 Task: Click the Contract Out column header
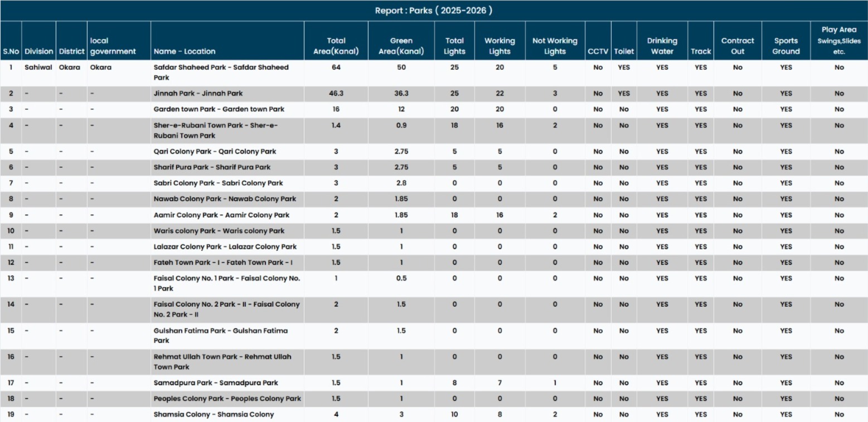coord(737,46)
